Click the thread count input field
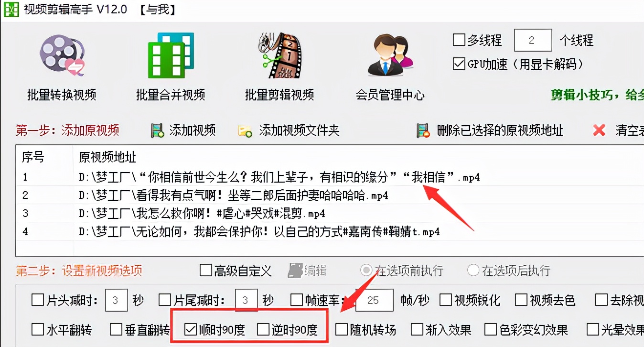 tap(533, 40)
